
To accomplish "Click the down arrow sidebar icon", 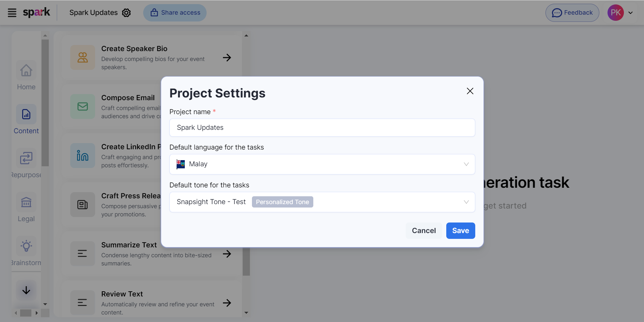I will click(x=26, y=290).
